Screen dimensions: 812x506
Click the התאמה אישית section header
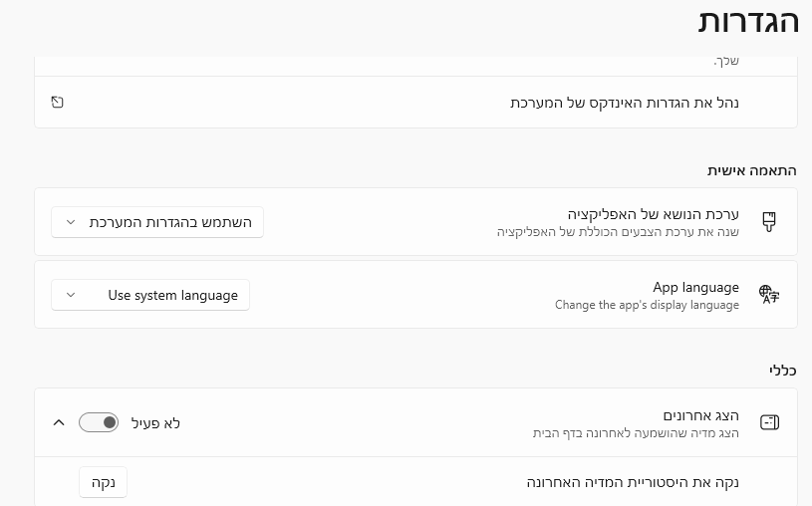pyautogui.click(x=752, y=170)
